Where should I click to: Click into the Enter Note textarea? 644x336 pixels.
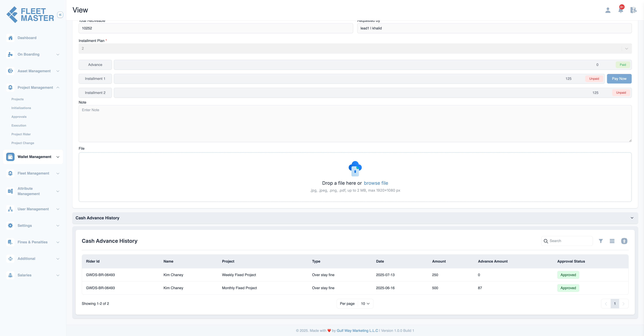tap(355, 124)
